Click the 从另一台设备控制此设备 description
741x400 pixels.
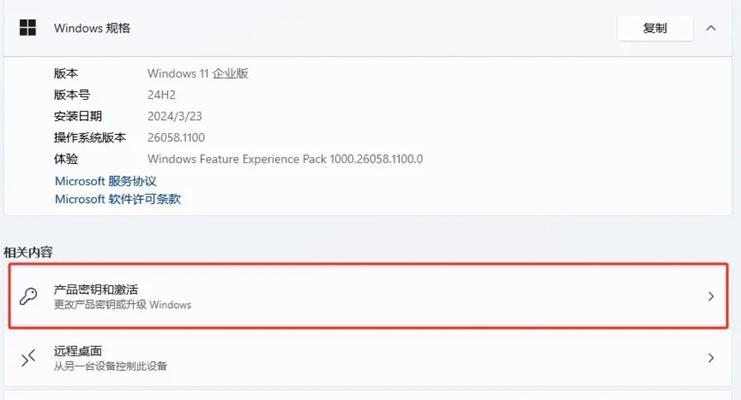(x=110, y=366)
